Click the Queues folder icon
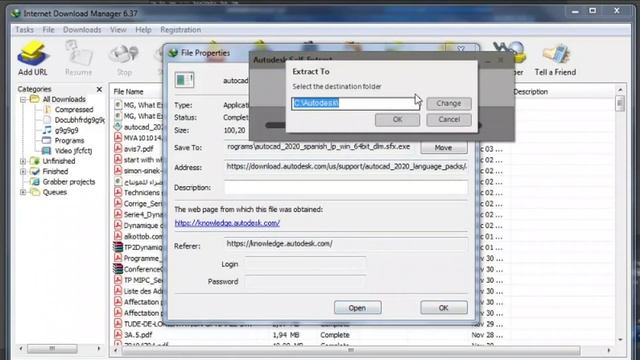Viewport: 640px width, 360px height. [35, 192]
